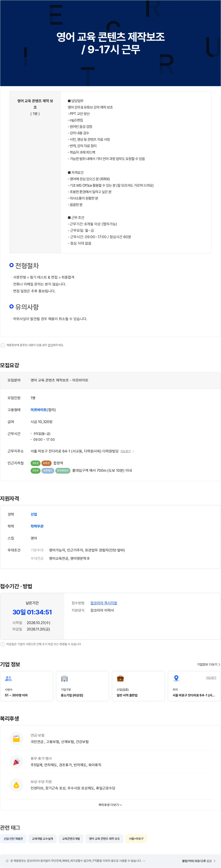Click the 경의중앙선 badge for 홍대입구역
This screenshot has width=221, height=868.
[63, 470]
